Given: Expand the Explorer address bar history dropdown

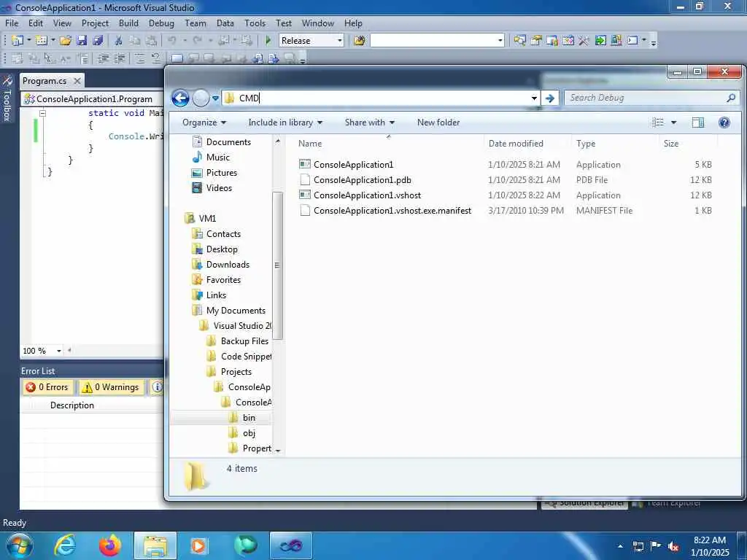Looking at the screenshot, I should coord(534,98).
